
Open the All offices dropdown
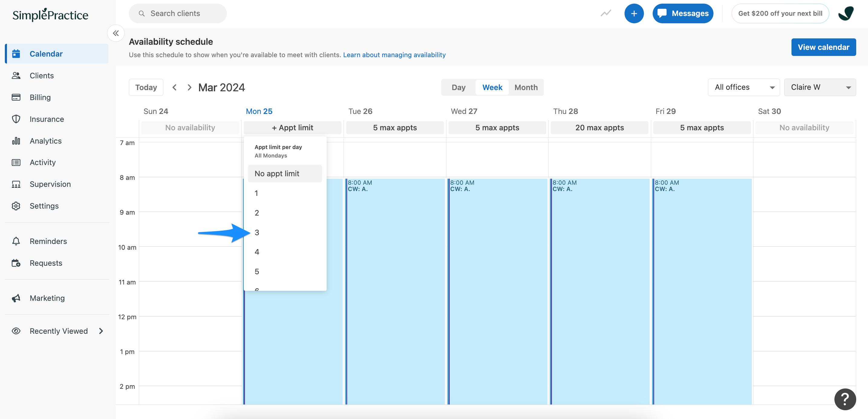point(744,87)
